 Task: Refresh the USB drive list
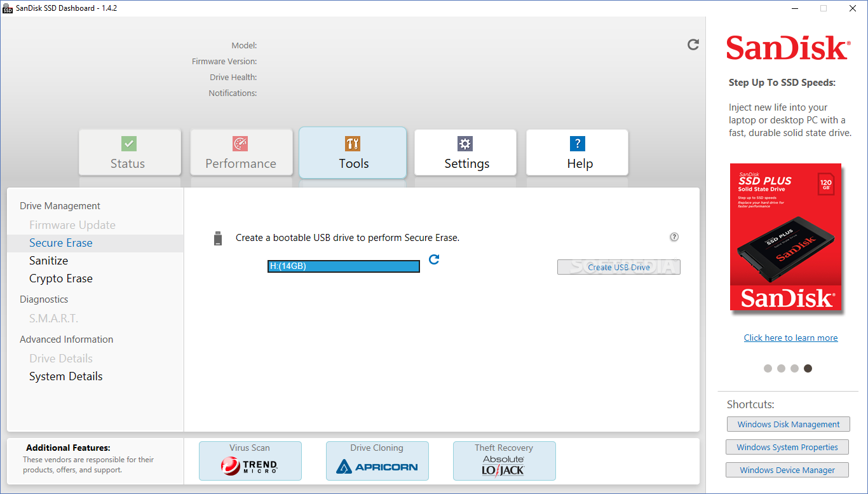click(x=434, y=259)
